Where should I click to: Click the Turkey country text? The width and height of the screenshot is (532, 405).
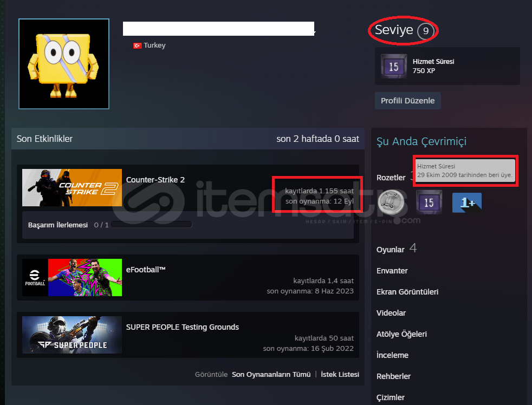154,45
